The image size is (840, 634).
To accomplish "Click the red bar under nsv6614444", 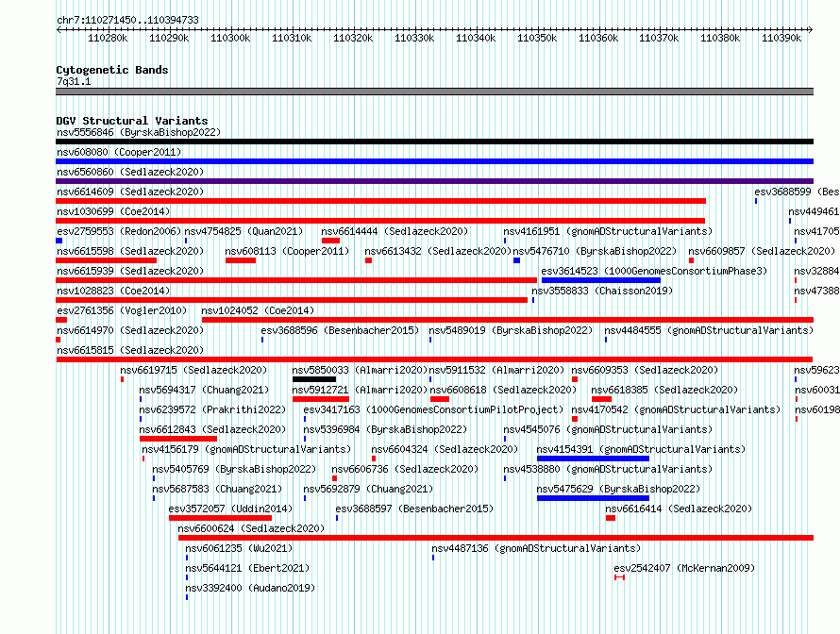I will click(x=330, y=241).
